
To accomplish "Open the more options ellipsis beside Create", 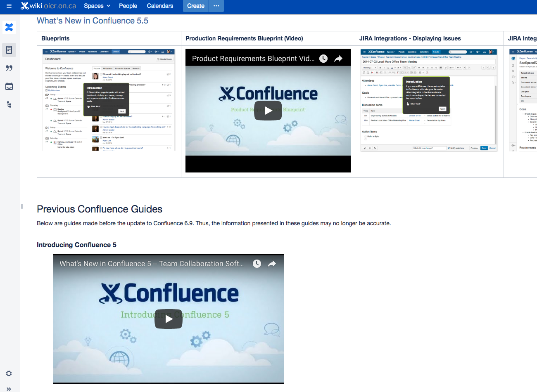I will click(x=216, y=6).
